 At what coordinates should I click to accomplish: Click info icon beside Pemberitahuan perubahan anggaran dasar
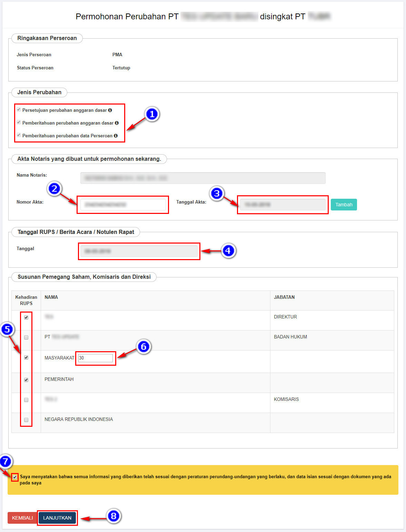(x=117, y=123)
